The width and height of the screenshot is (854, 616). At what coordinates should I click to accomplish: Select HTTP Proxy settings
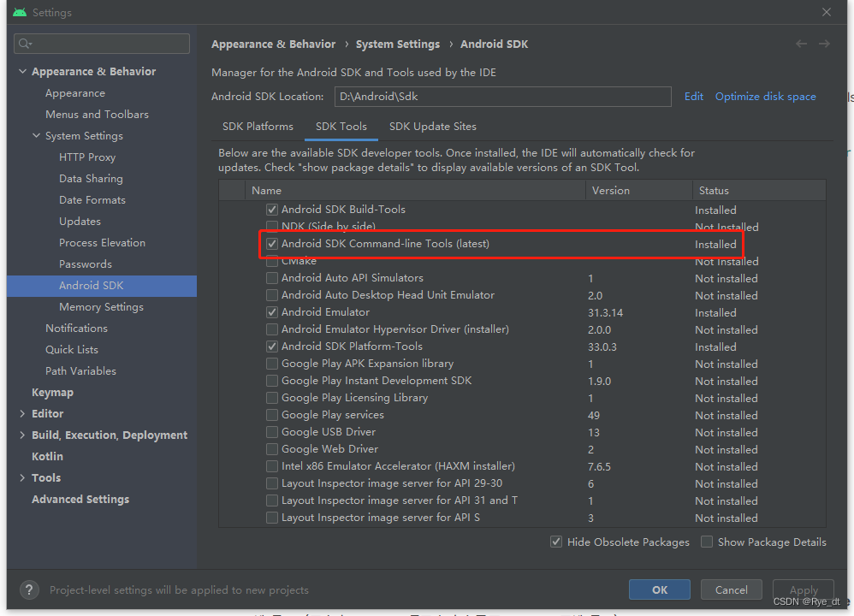coord(87,157)
